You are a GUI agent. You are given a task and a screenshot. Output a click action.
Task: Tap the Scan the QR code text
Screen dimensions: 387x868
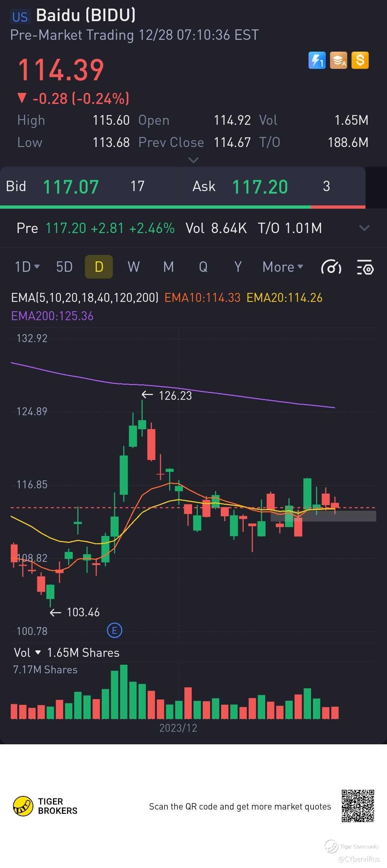(240, 806)
